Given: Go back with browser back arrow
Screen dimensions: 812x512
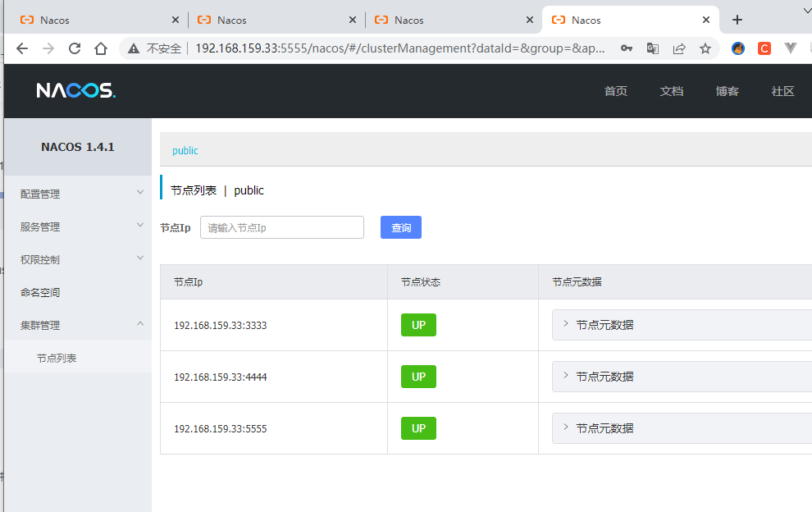Looking at the screenshot, I should [x=22, y=48].
